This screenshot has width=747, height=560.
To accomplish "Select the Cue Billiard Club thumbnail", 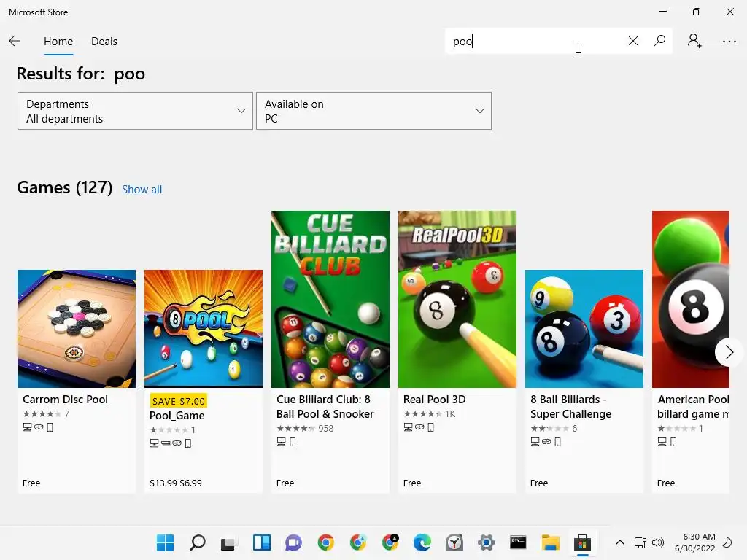I will coord(330,299).
